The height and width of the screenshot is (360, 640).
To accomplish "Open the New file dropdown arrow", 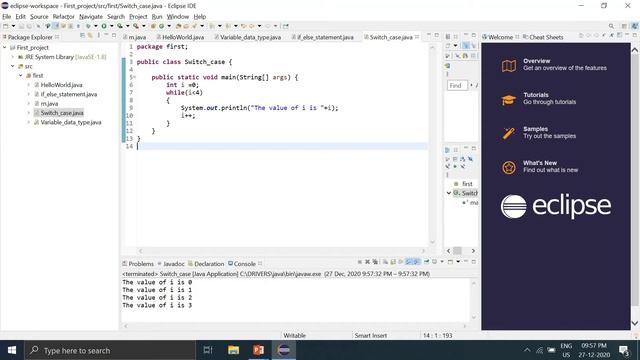I will 13,26.
